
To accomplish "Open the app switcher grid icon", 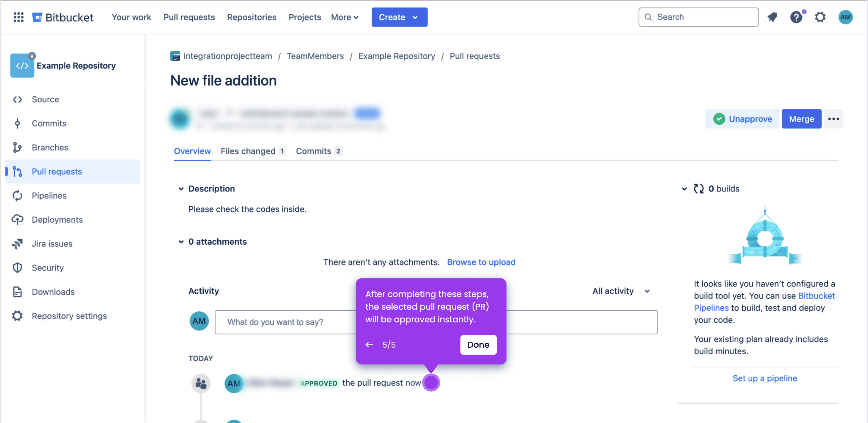I will point(18,17).
